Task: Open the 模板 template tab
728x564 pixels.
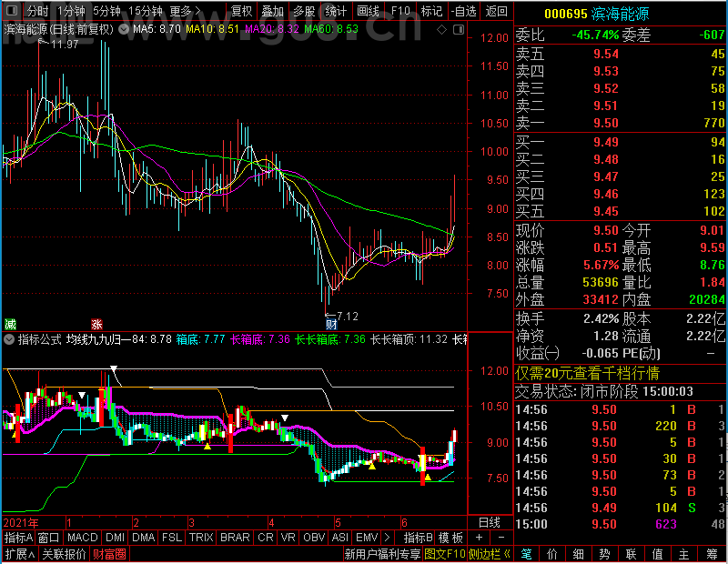Action: point(450,538)
